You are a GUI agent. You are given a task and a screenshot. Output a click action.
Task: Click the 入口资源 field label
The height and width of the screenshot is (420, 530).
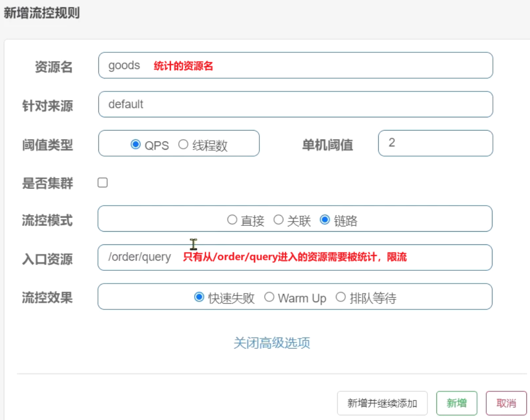[48, 259]
